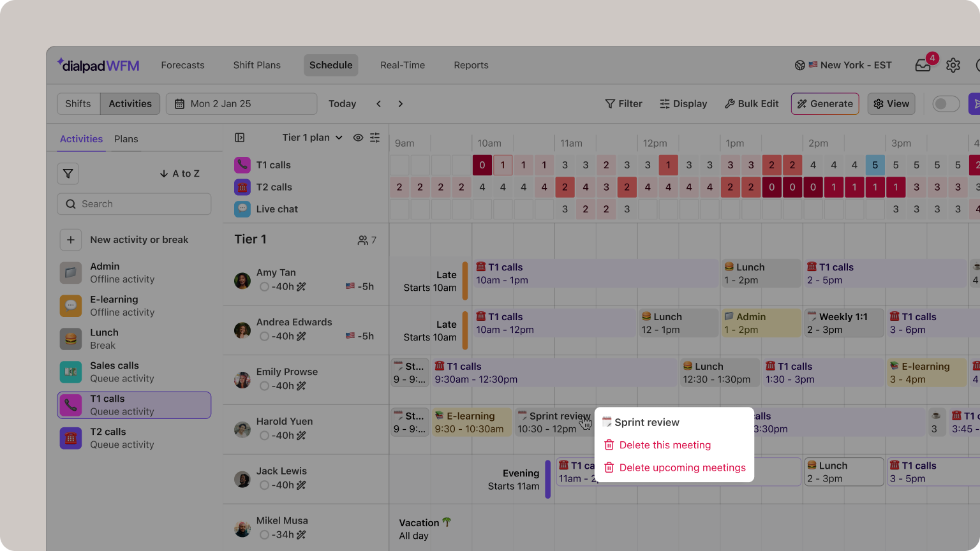Toggle Harold Yuen's hours status circle
Screen dimensions: 980x551
coord(264,436)
